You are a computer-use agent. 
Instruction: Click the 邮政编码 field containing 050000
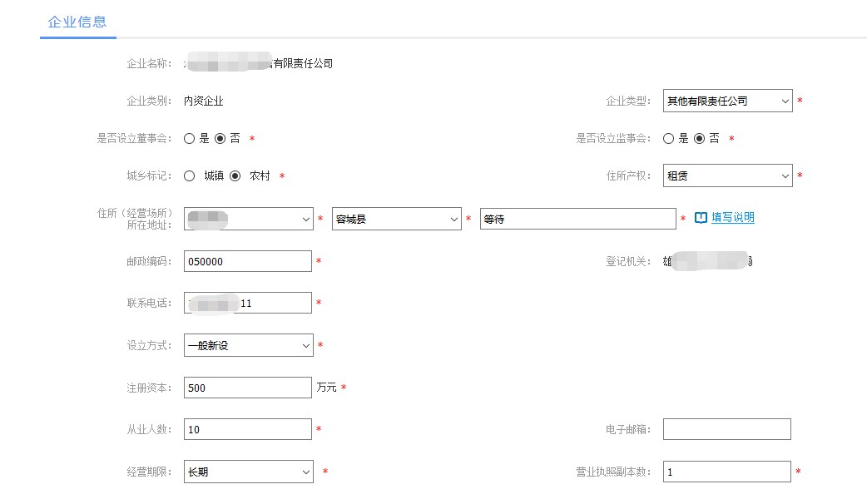(248, 261)
